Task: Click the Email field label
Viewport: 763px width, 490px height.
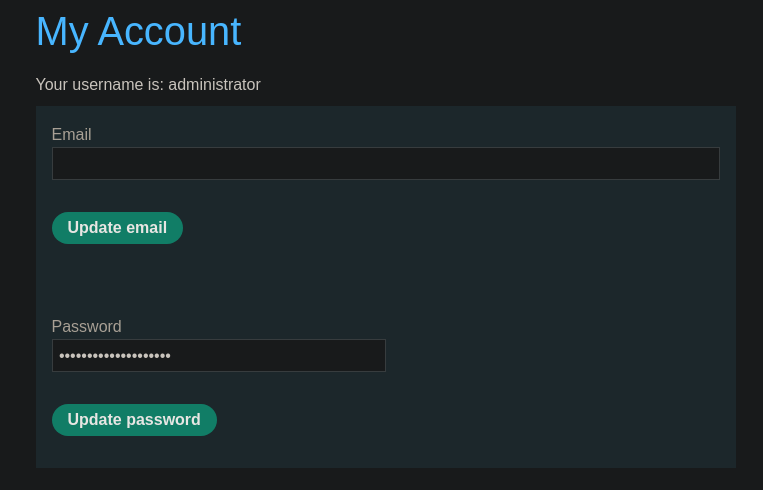Action: click(x=71, y=135)
